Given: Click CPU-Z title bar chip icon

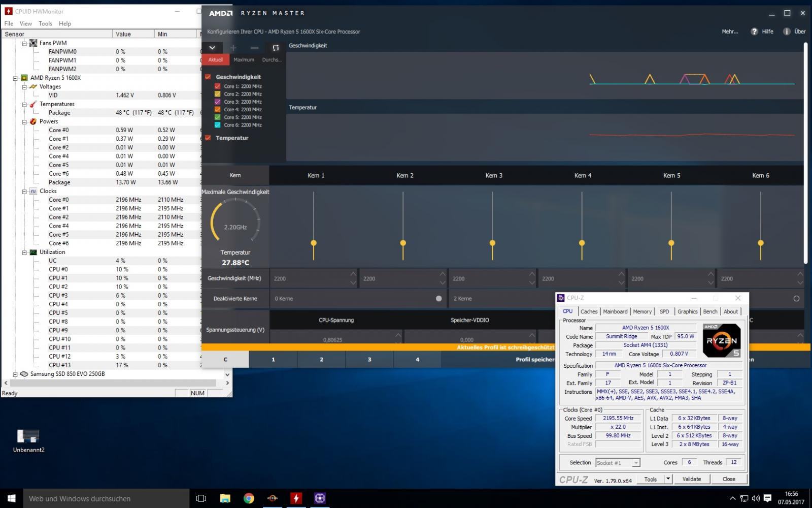Looking at the screenshot, I should (x=561, y=298).
